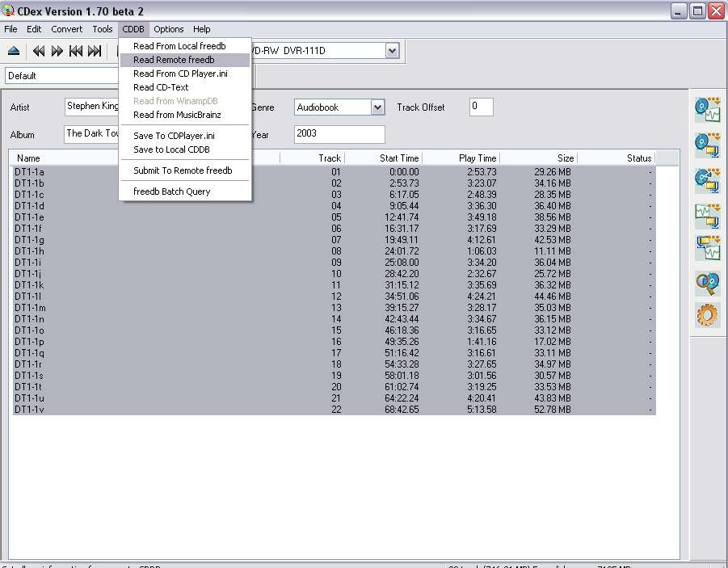The height and width of the screenshot is (568, 728).
Task: Select track row DT1-1v
Action: point(334,409)
